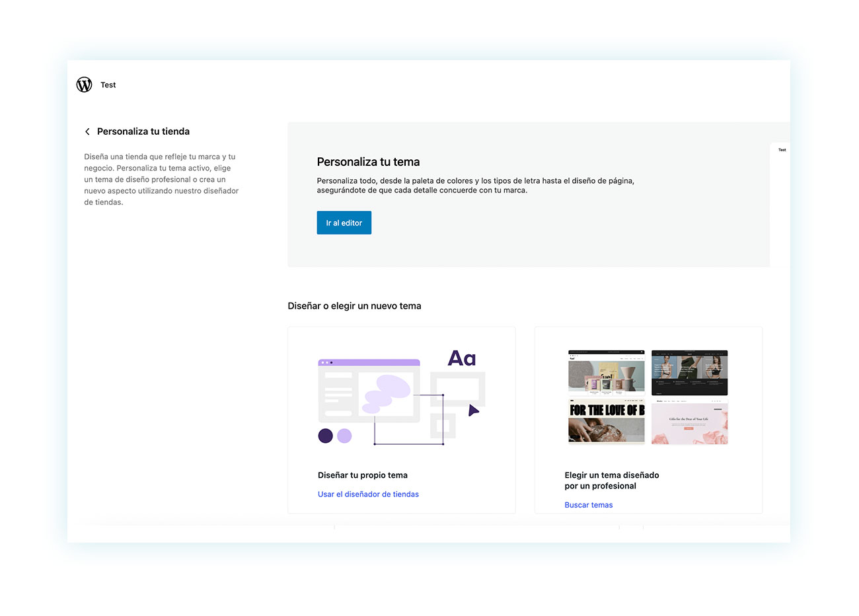Open Usar el diseñador de tiendas link
859x616 pixels.
(368, 494)
